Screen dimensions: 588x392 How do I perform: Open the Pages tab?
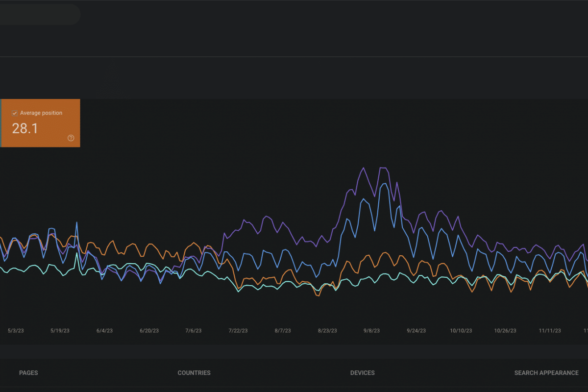tap(28, 373)
